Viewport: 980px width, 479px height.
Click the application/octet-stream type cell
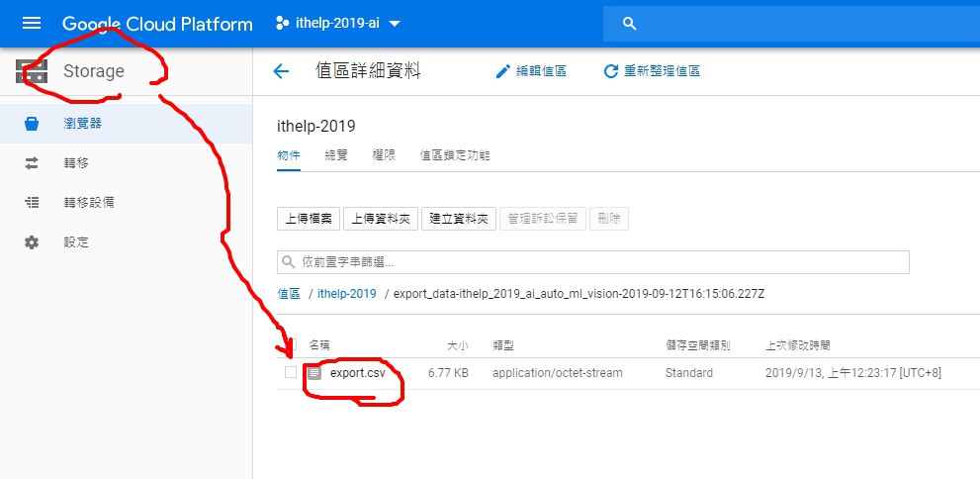558,373
